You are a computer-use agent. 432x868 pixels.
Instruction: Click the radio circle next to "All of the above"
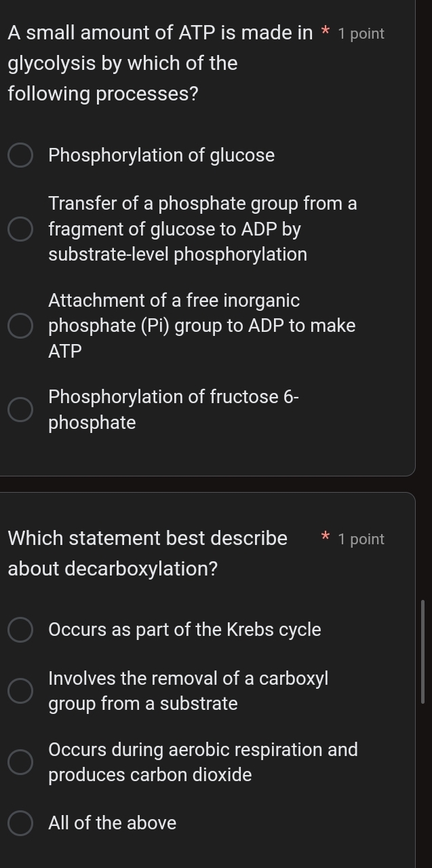20,823
